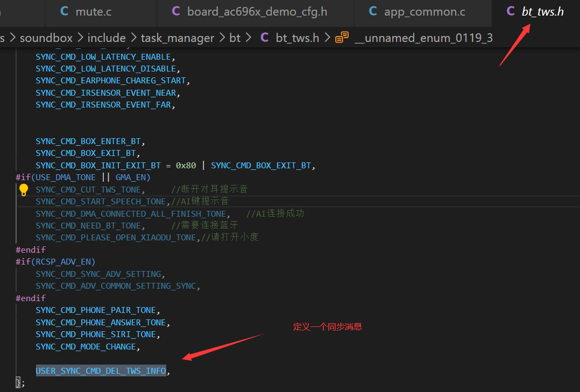Click SYNC_CMD_PLEASE_OPEN_XIAODU_TONE entry
Screen dimensions: 580x392
[x=116, y=238]
